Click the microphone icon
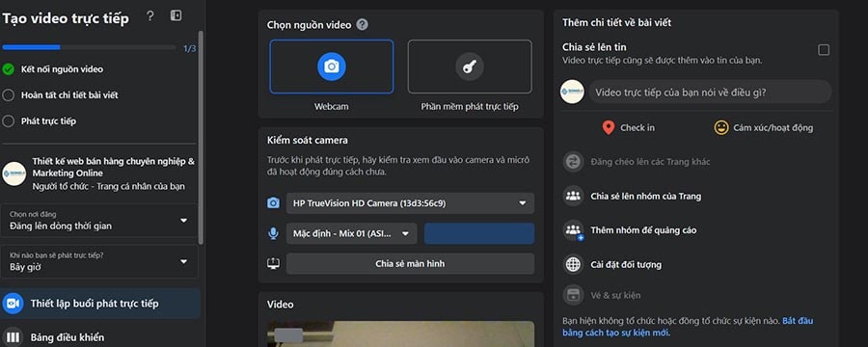 pos(273,233)
